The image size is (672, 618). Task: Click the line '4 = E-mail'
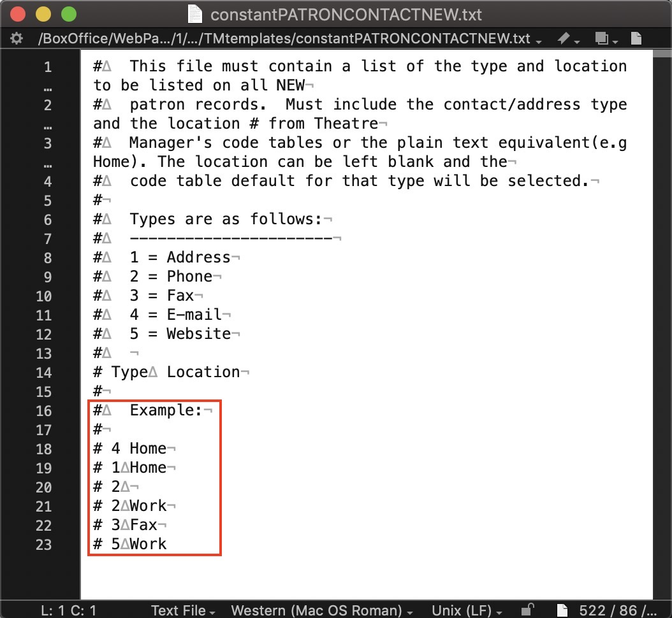point(176,314)
